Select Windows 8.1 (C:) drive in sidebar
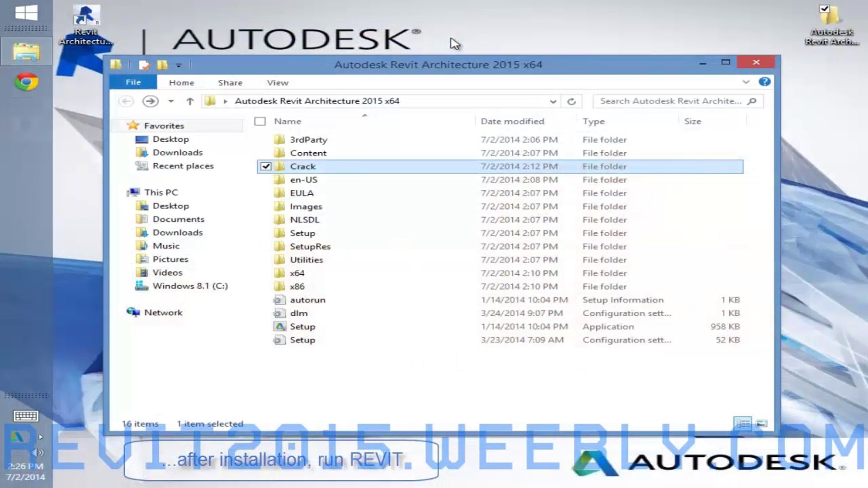This screenshot has height=488, width=868. [x=190, y=286]
